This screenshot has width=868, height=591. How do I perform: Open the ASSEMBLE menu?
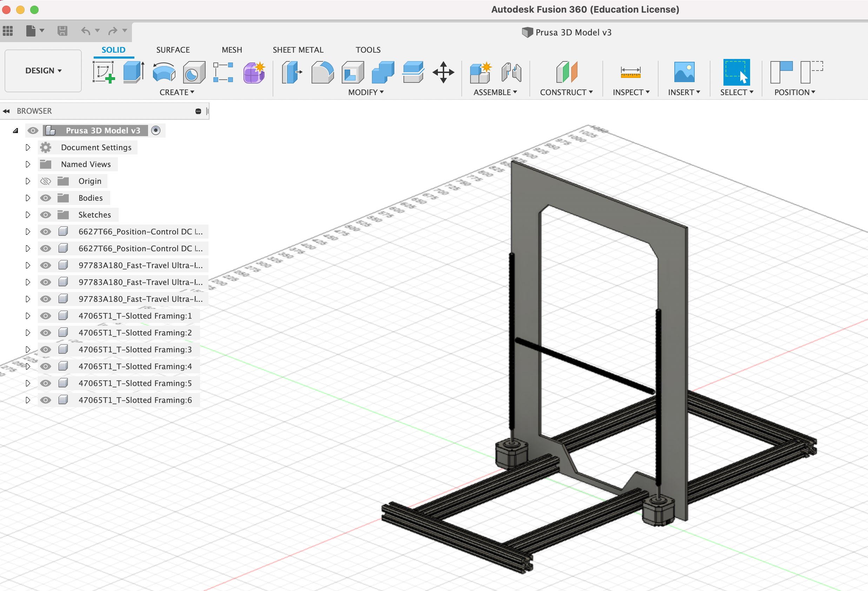pyautogui.click(x=495, y=92)
